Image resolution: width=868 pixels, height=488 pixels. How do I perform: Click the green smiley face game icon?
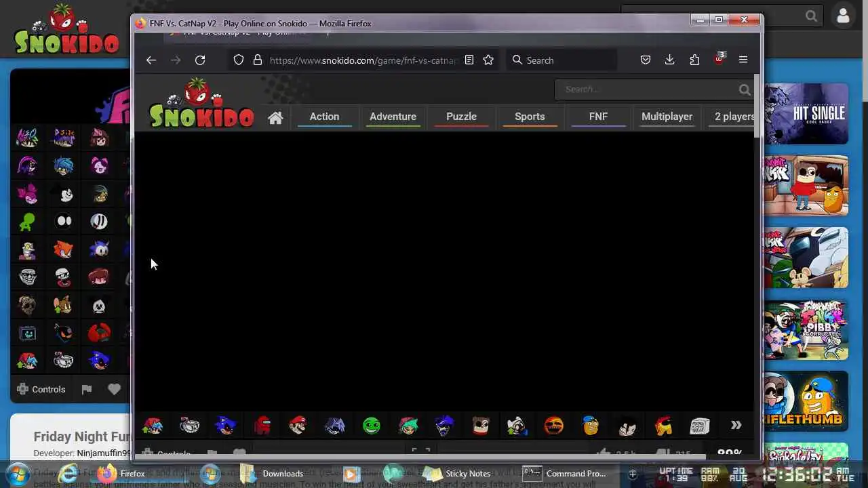tap(371, 426)
